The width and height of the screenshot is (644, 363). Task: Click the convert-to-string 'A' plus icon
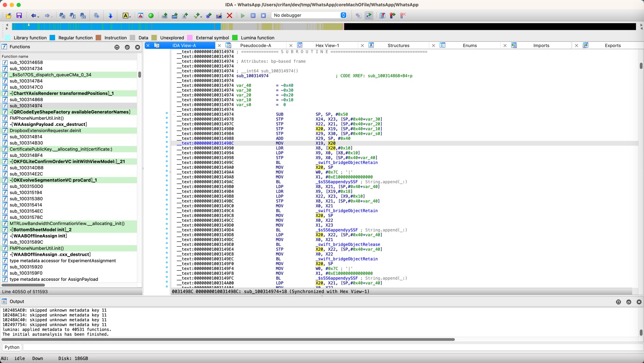click(185, 16)
